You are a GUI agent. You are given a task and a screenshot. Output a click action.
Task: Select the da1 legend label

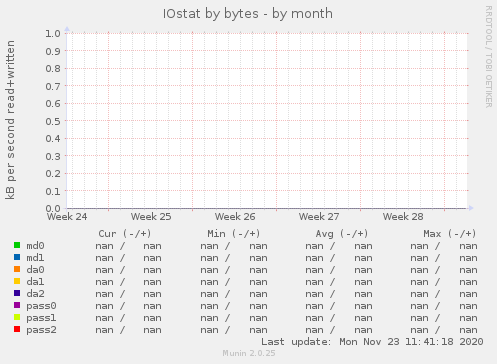(35, 282)
